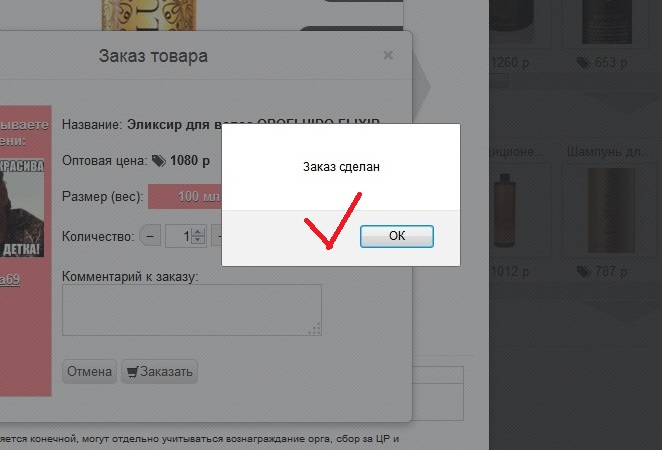Open the bottle product thumbnail above 1012 р
The height and width of the screenshot is (450, 662).
point(504,210)
